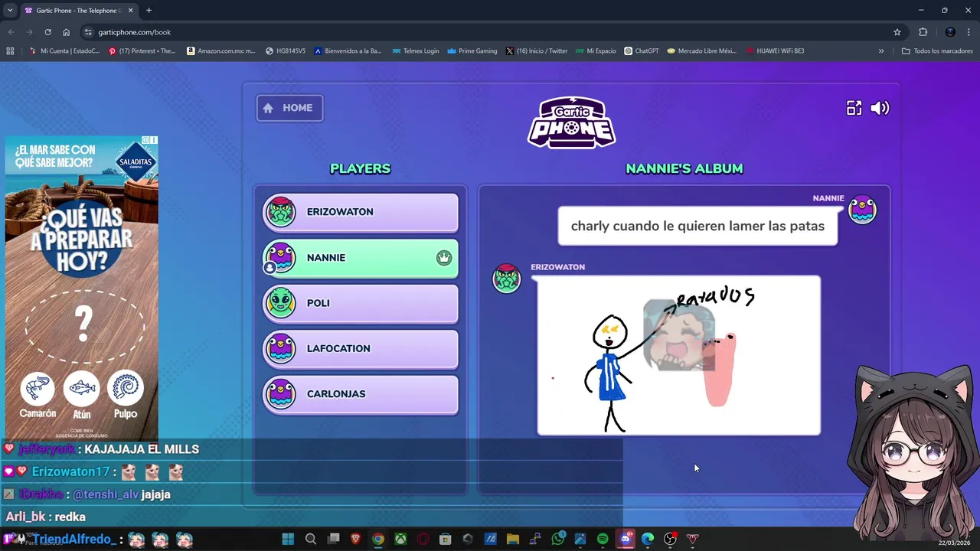Open ERIZOWATON's drawing in the album
The image size is (980, 551).
679,356
